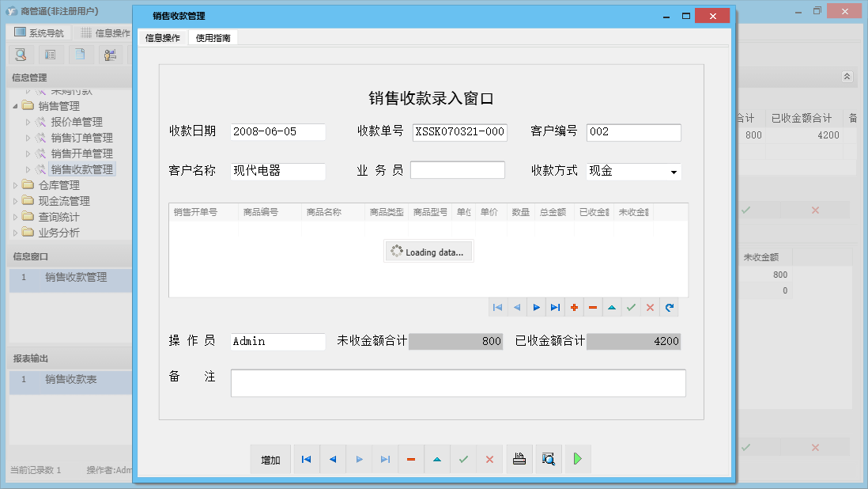
Task: Collapse the top panel with the chevron control
Action: pyautogui.click(x=846, y=77)
